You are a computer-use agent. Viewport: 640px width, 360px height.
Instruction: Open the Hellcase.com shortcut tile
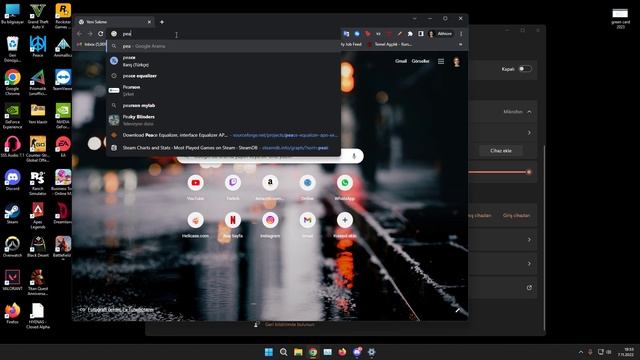pos(196,224)
